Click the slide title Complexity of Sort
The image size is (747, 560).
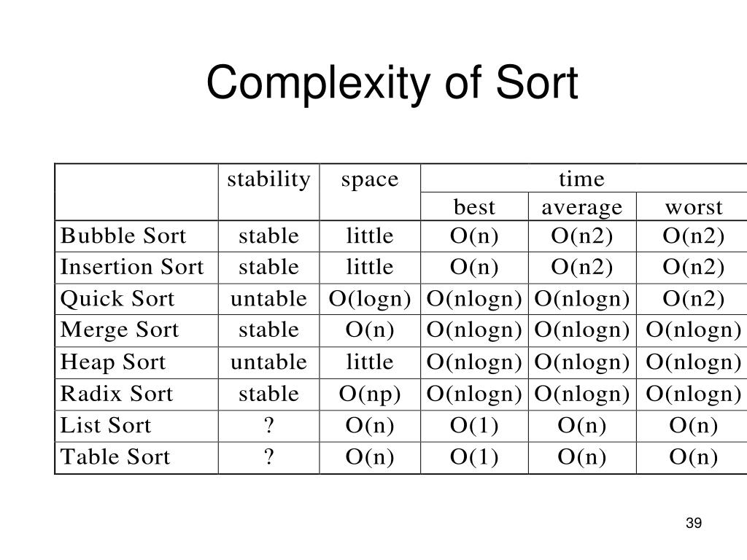tap(392, 83)
